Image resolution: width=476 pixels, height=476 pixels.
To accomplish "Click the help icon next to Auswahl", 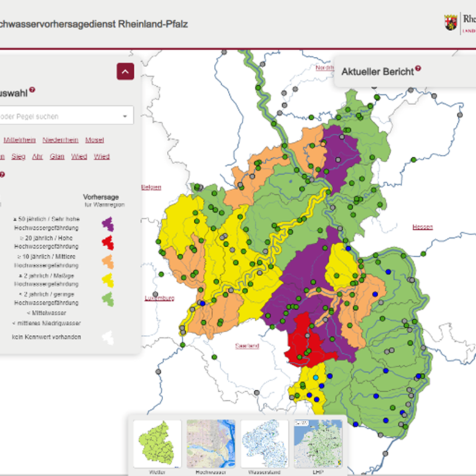I will tap(32, 90).
